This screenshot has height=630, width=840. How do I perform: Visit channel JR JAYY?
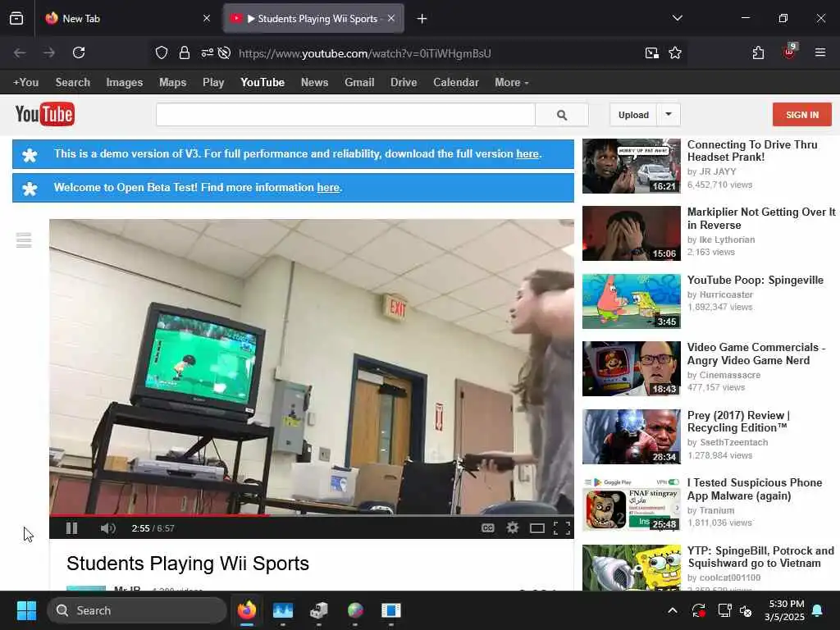click(x=718, y=171)
